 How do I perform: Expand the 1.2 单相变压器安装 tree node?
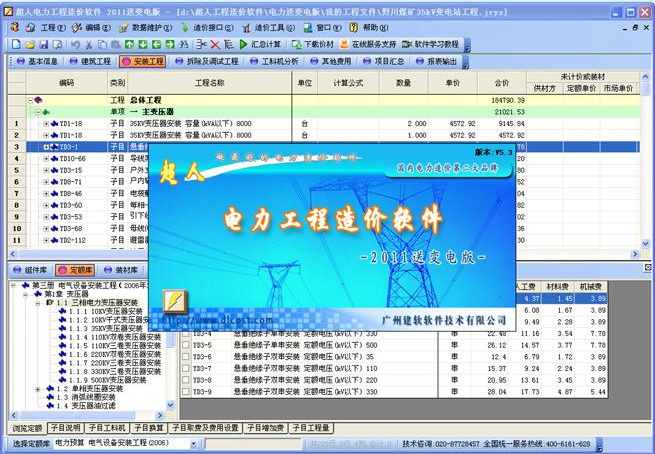tap(38, 389)
